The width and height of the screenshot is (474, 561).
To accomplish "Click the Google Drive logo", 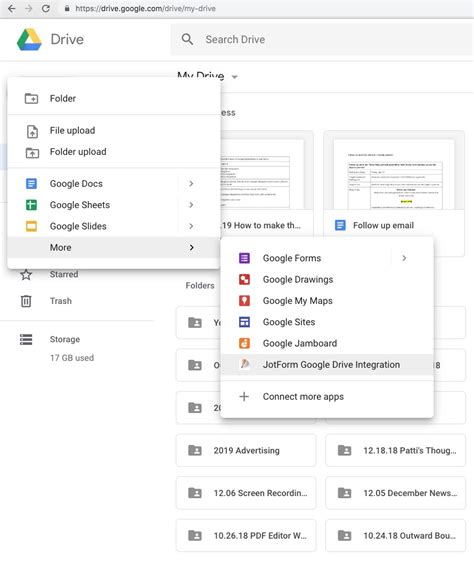I will click(x=29, y=39).
